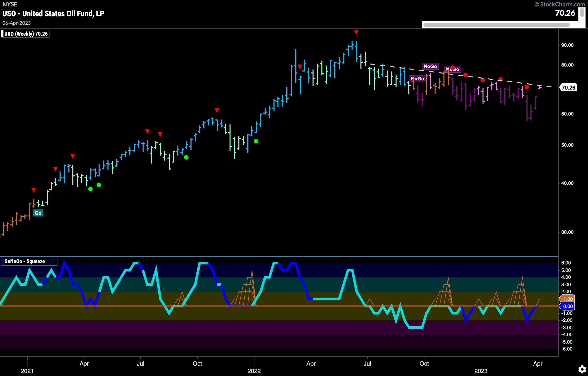The height and width of the screenshot is (376, 588).
Task: Click the highest NoGo signal label
Action: 430,66
